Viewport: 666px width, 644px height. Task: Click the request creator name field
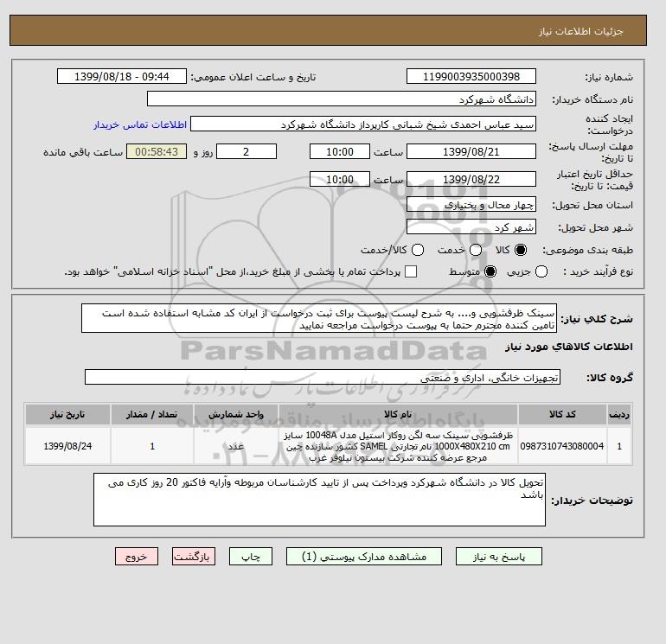pos(363,124)
